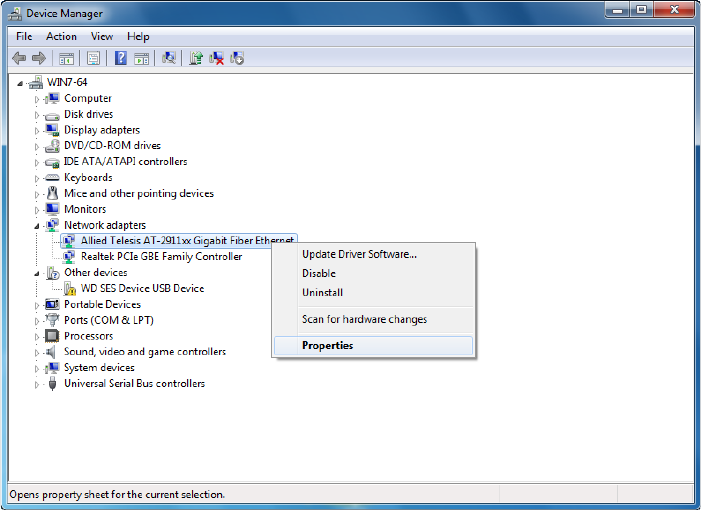
Task: Click Update Driver Software toolbar icon
Action: pos(196,58)
